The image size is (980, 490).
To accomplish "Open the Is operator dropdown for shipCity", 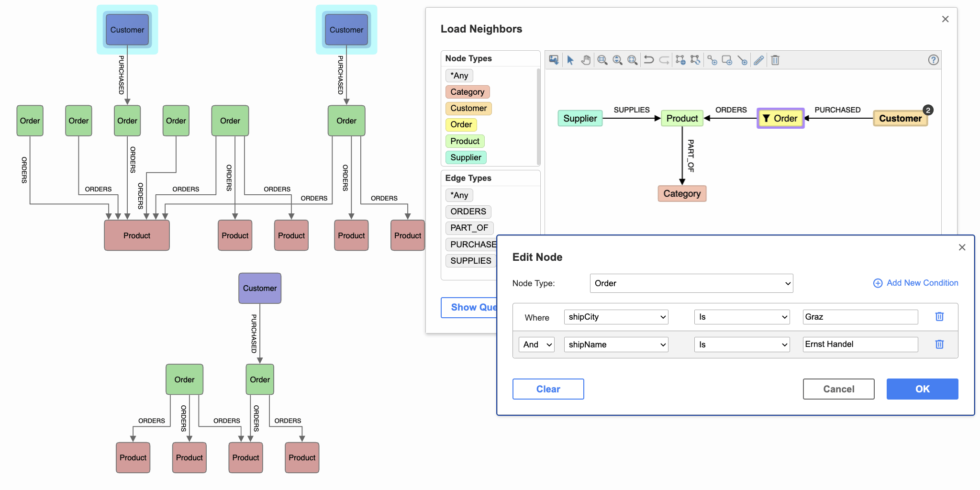I will pos(742,317).
